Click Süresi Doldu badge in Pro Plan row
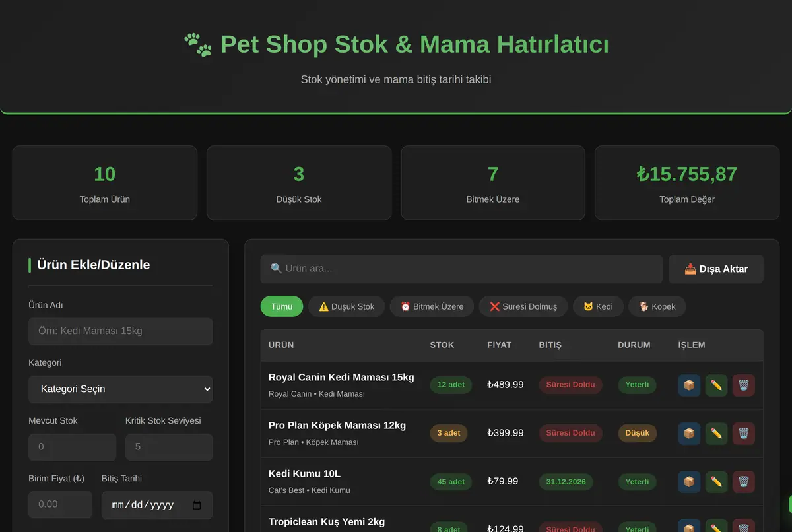This screenshot has height=532, width=792. [x=570, y=434]
